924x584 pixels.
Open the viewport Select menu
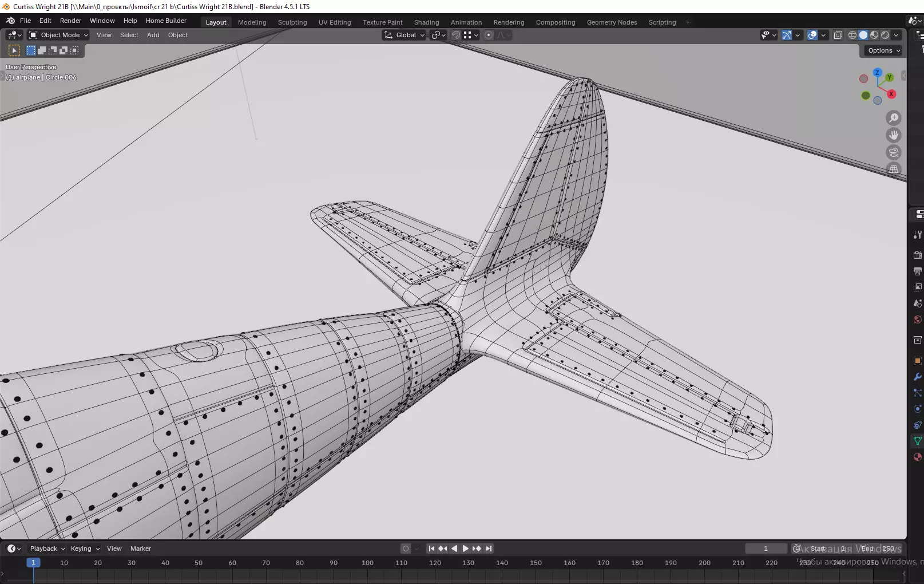pos(129,35)
